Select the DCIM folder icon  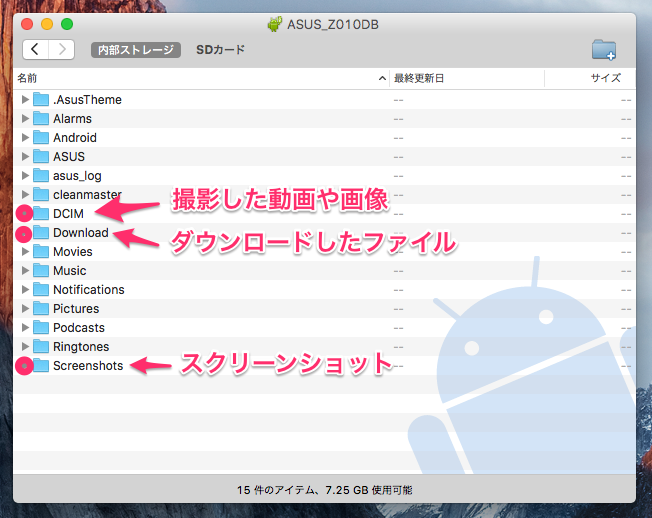click(41, 213)
